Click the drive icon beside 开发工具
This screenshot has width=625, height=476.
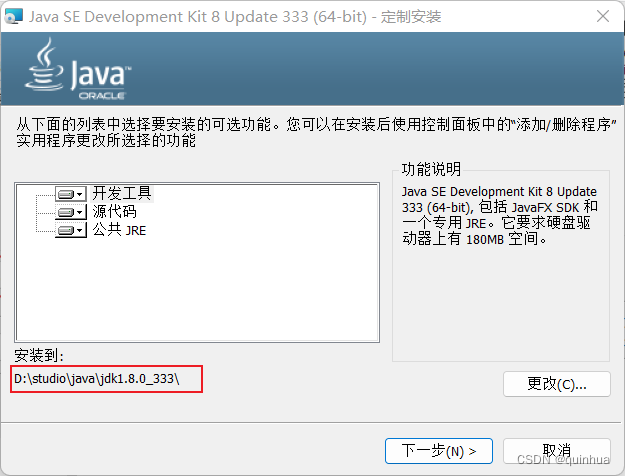(x=65, y=195)
